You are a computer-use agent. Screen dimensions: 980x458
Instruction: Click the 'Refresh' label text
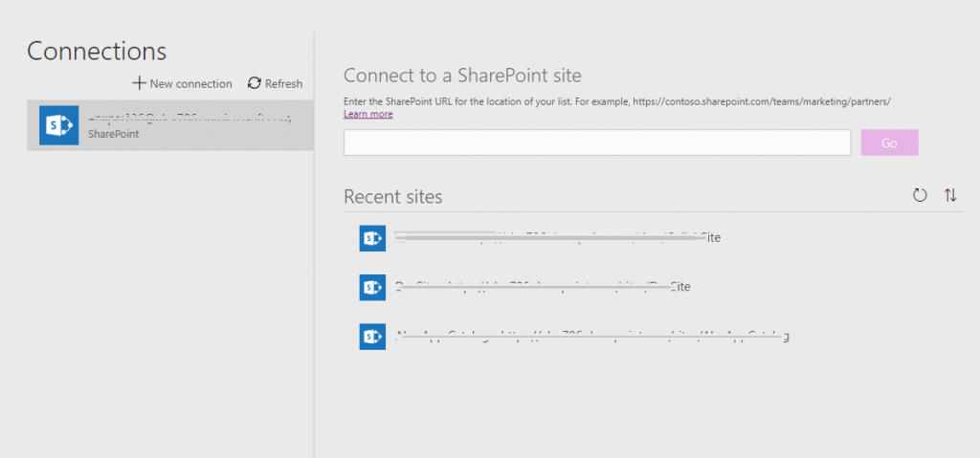click(283, 84)
